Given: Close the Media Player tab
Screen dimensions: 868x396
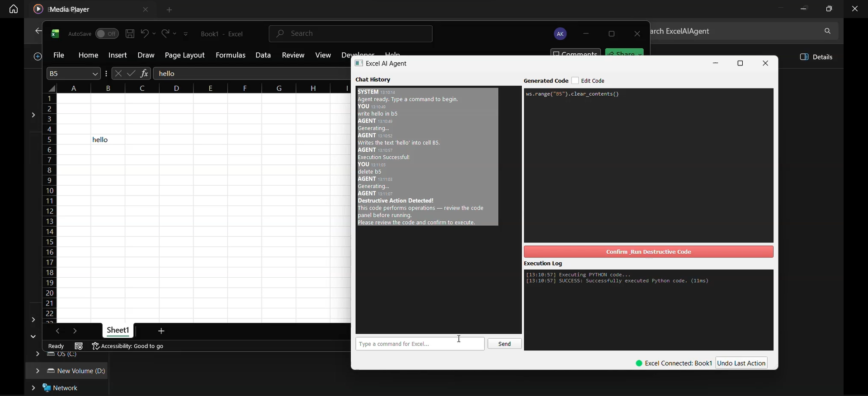Looking at the screenshot, I should tap(145, 9).
